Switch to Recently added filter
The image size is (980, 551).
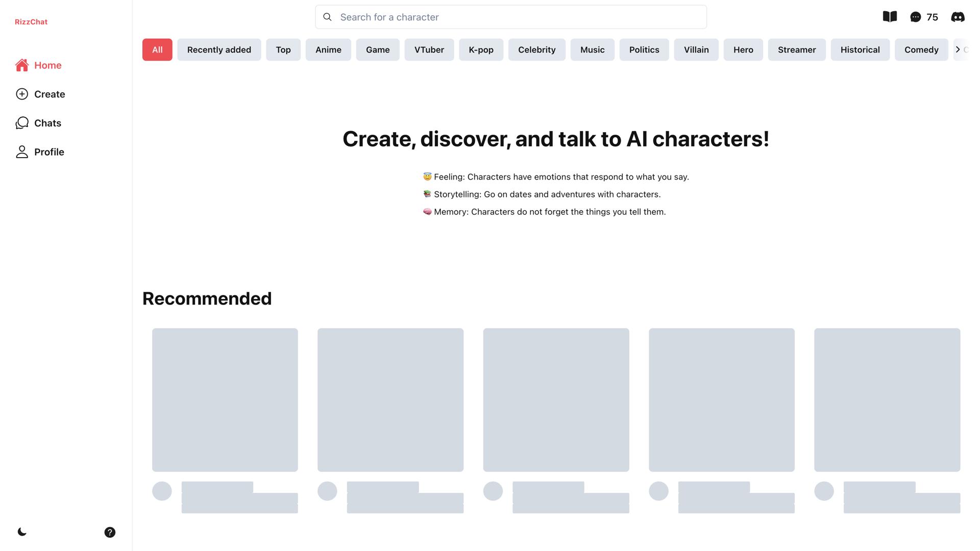(219, 50)
